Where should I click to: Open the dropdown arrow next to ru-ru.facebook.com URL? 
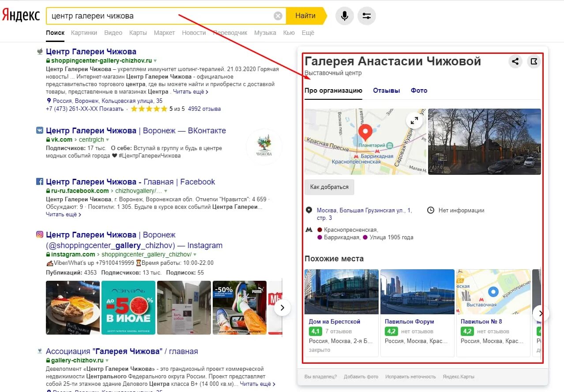(x=165, y=191)
